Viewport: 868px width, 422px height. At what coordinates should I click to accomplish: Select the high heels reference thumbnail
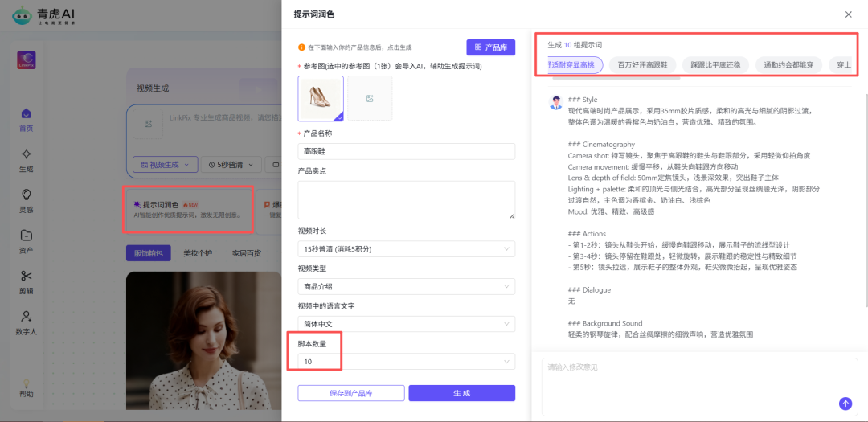click(321, 98)
